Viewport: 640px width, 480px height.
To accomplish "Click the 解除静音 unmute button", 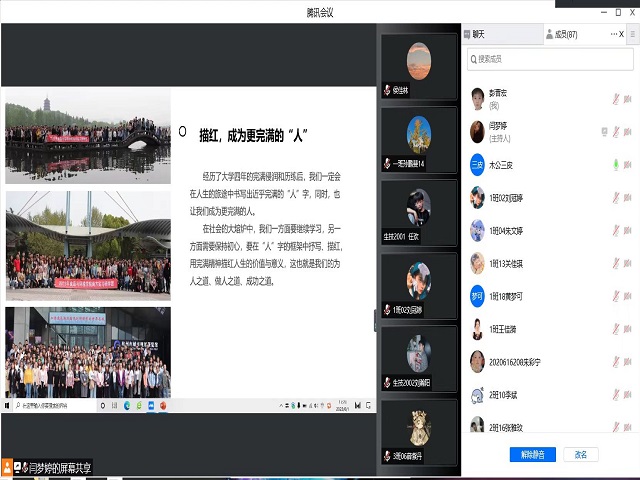I will pos(533,454).
